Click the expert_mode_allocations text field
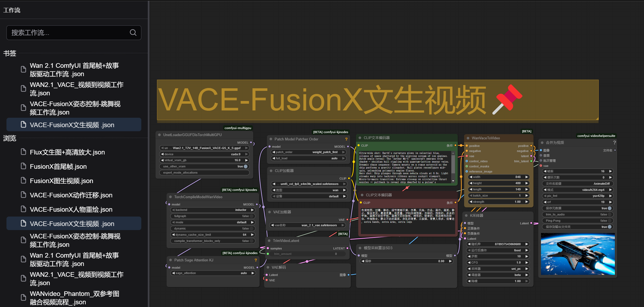Viewport: 644px width, 307px height. click(x=204, y=173)
